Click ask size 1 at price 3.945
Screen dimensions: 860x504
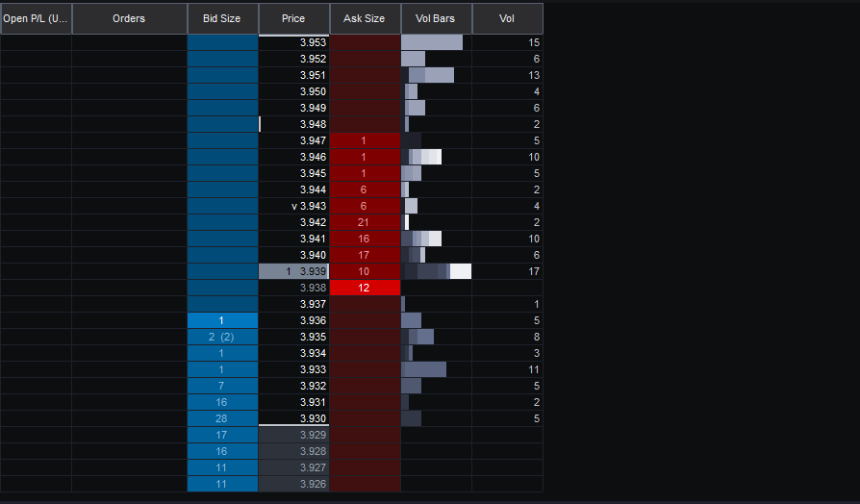click(x=366, y=173)
